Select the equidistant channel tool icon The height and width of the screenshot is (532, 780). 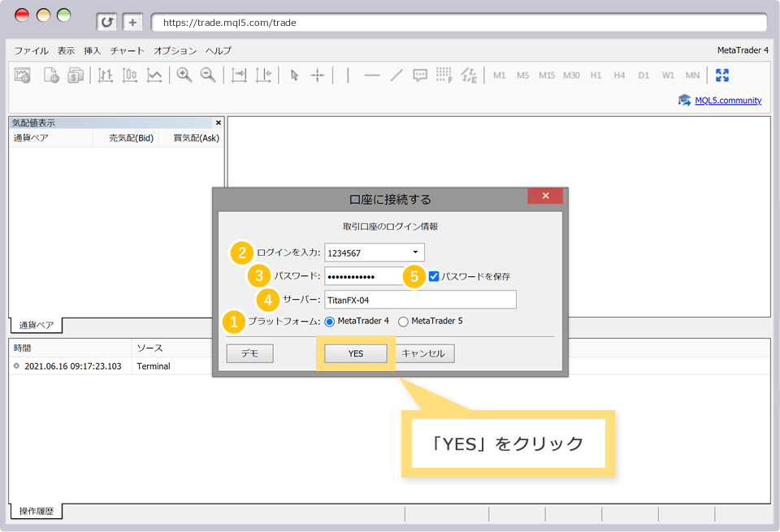pyautogui.click(x=469, y=76)
